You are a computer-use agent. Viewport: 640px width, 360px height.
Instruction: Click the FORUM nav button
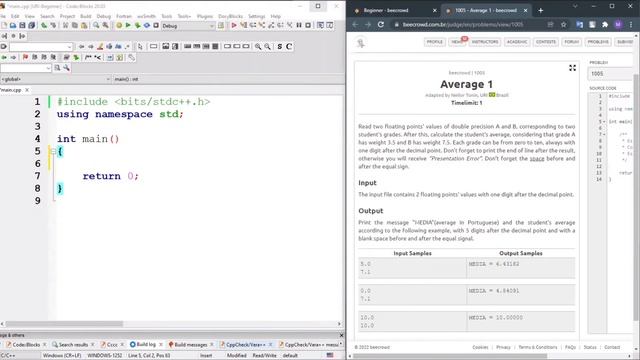(x=571, y=42)
